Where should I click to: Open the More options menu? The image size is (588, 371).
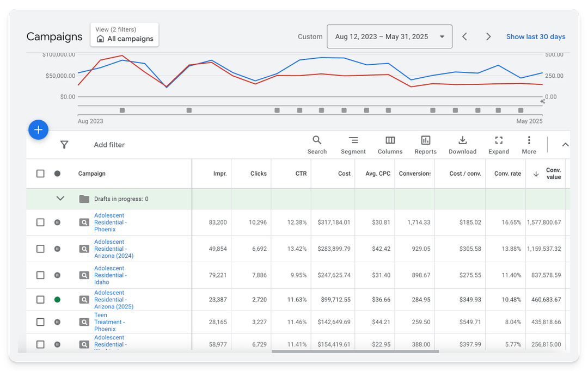pos(529,140)
